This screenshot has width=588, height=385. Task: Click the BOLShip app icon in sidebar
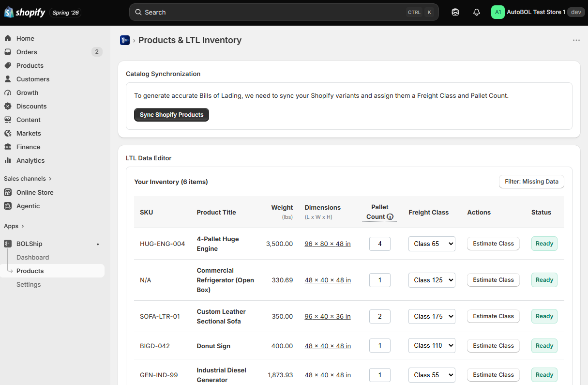[x=8, y=244]
